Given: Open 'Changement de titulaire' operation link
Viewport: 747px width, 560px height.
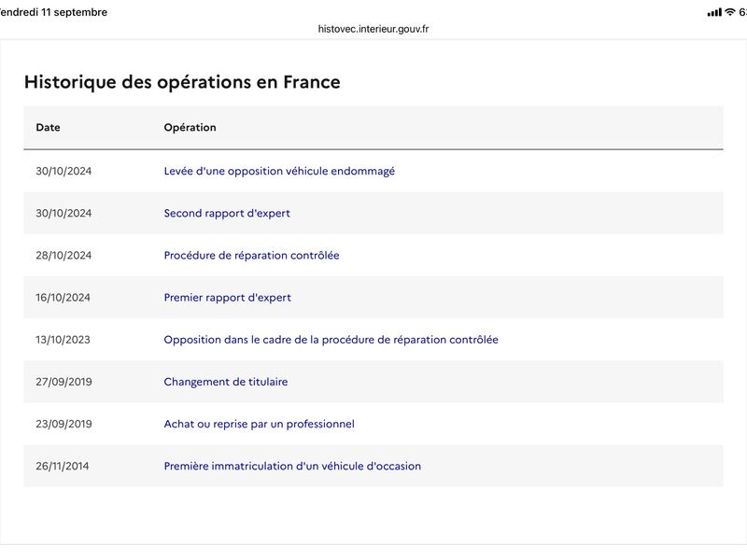Looking at the screenshot, I should 226,382.
